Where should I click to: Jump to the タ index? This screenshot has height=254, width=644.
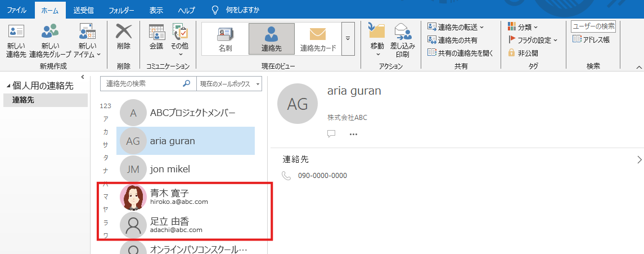pos(106,158)
